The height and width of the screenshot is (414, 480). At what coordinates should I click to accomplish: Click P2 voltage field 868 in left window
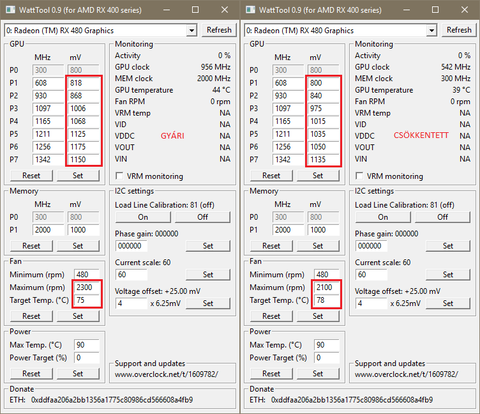click(x=84, y=96)
